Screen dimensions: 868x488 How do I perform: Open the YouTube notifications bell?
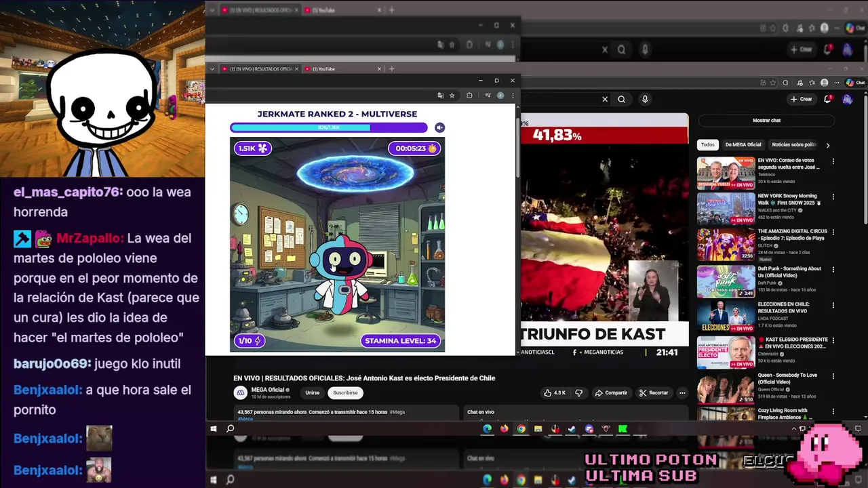click(x=827, y=99)
